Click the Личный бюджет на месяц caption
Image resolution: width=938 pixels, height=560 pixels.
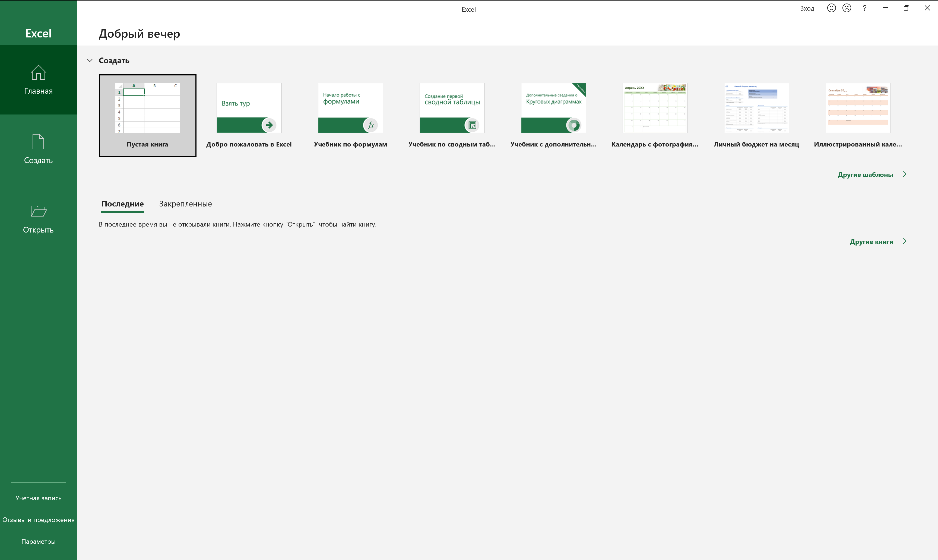pos(756,144)
